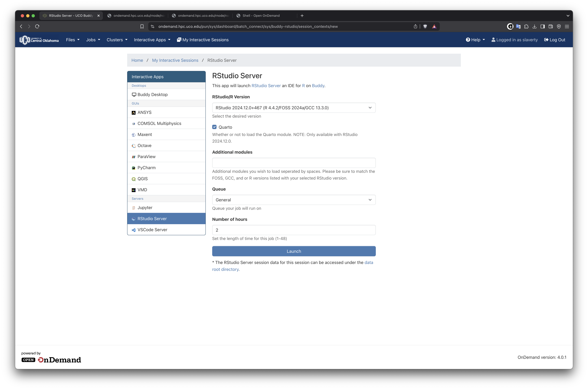
Task: Open ANSYS from the sidebar icon
Action: pos(134,113)
